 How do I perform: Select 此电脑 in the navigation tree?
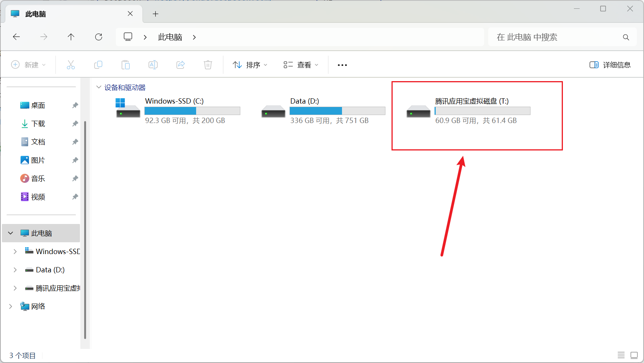point(41,233)
